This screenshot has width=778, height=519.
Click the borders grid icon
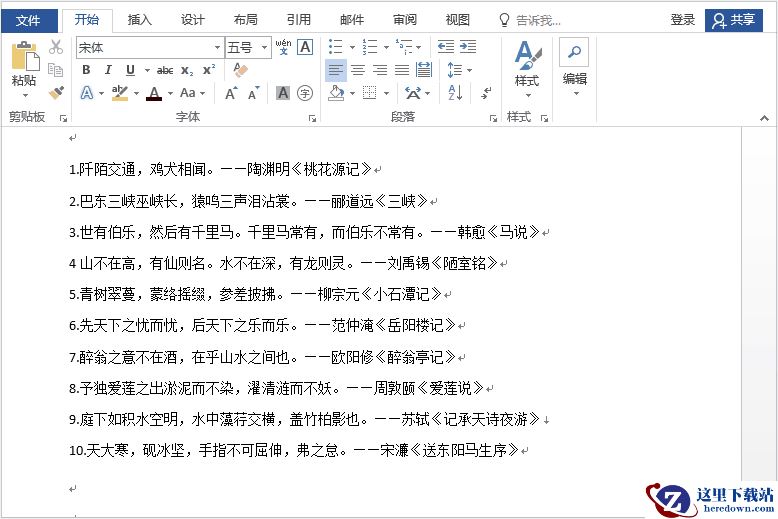(370, 93)
